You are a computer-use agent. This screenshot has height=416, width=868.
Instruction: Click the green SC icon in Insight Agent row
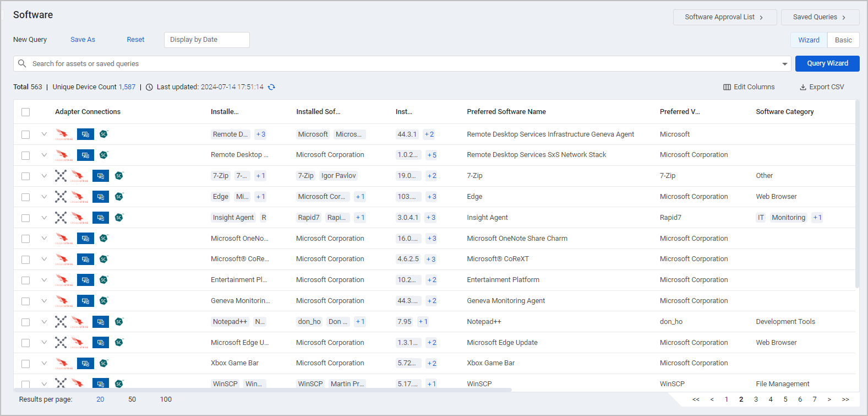119,218
